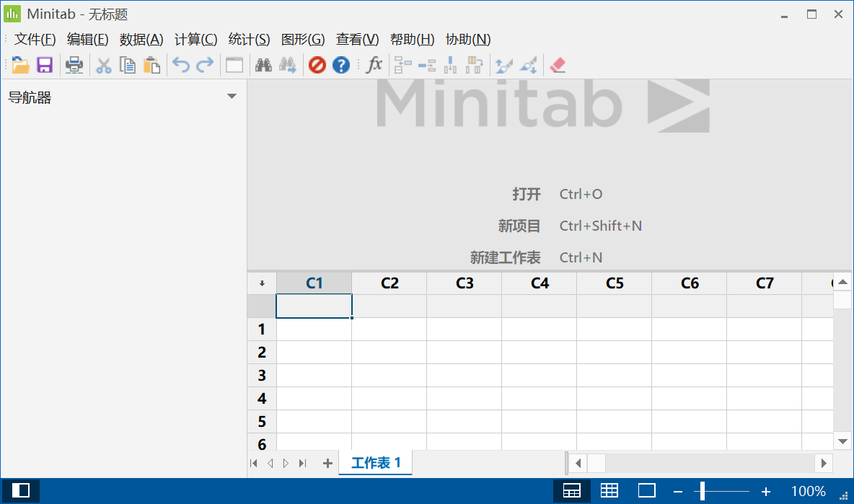This screenshot has width=854, height=504.
Task: Show data grid only view
Action: click(x=609, y=491)
